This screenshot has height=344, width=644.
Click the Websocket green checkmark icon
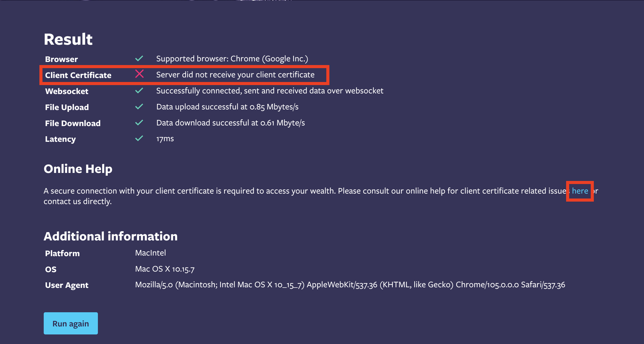139,90
